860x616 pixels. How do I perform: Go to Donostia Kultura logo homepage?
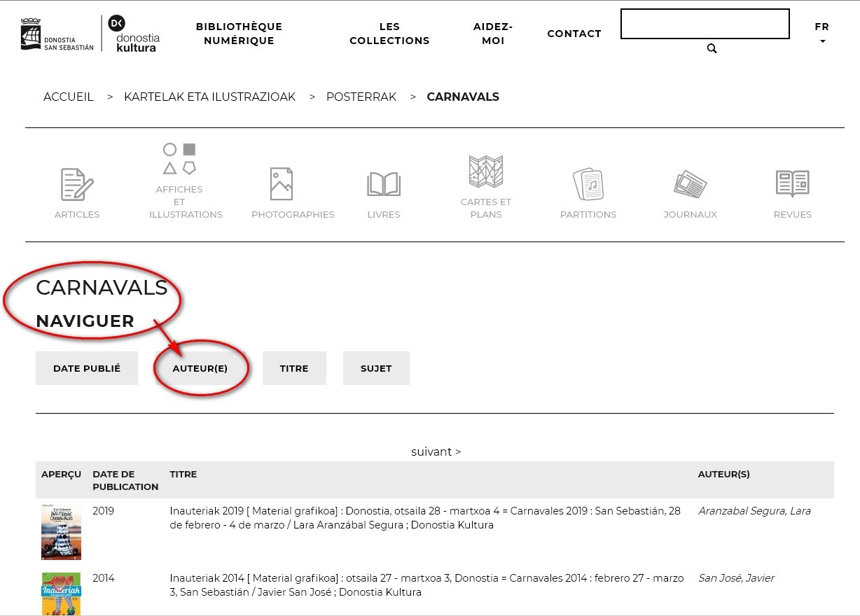tap(133, 34)
